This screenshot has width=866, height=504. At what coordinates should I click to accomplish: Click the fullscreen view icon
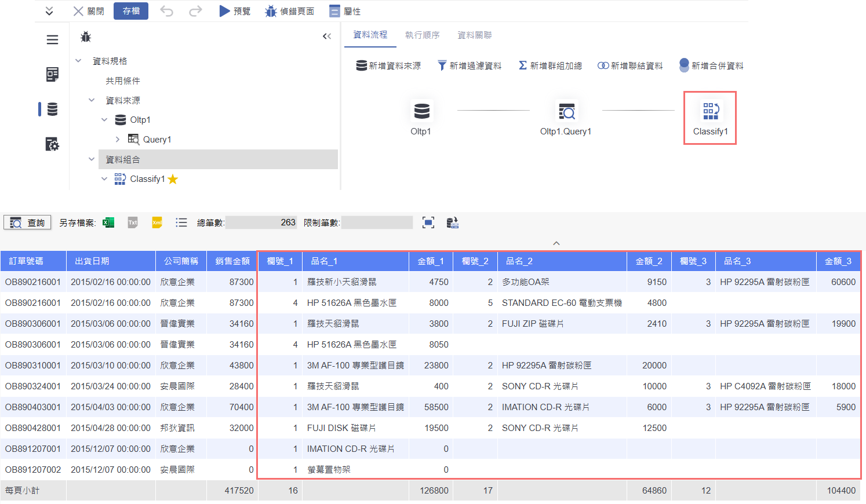(x=428, y=222)
